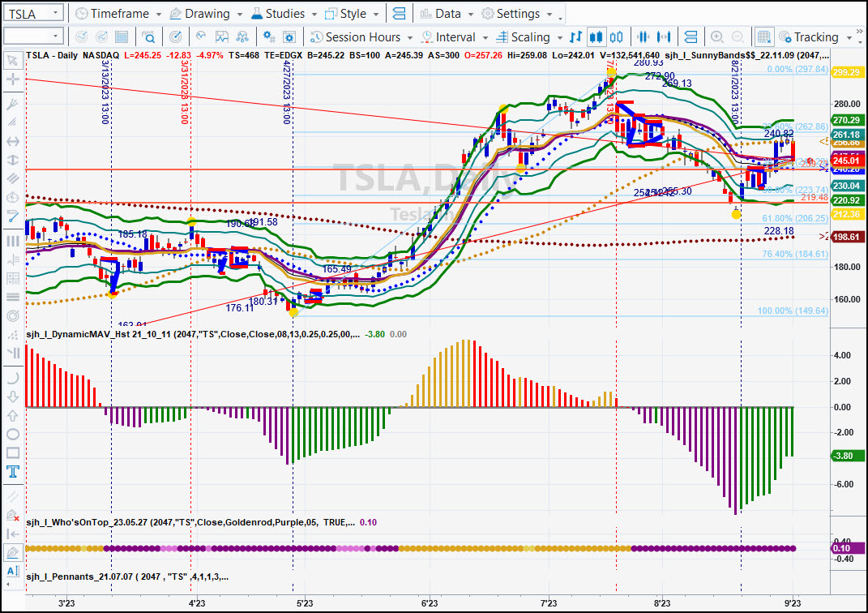Pick the vertical double-arrow tool
The height and width of the screenshot is (613, 868).
[x=12, y=160]
